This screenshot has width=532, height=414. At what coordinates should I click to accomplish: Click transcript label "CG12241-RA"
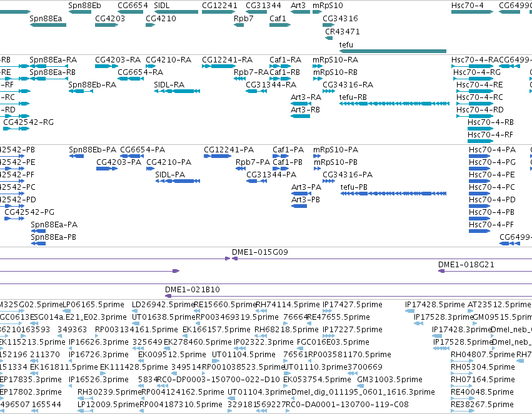click(228, 60)
